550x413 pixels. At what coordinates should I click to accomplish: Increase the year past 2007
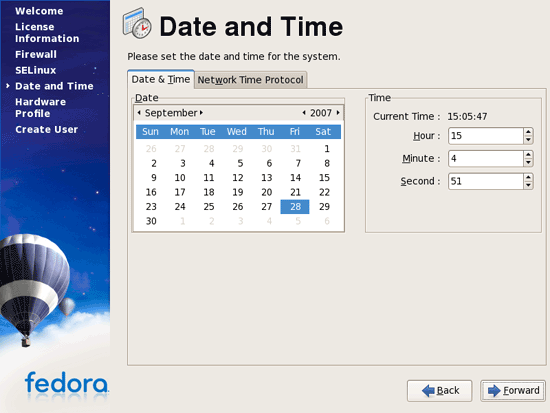point(338,113)
